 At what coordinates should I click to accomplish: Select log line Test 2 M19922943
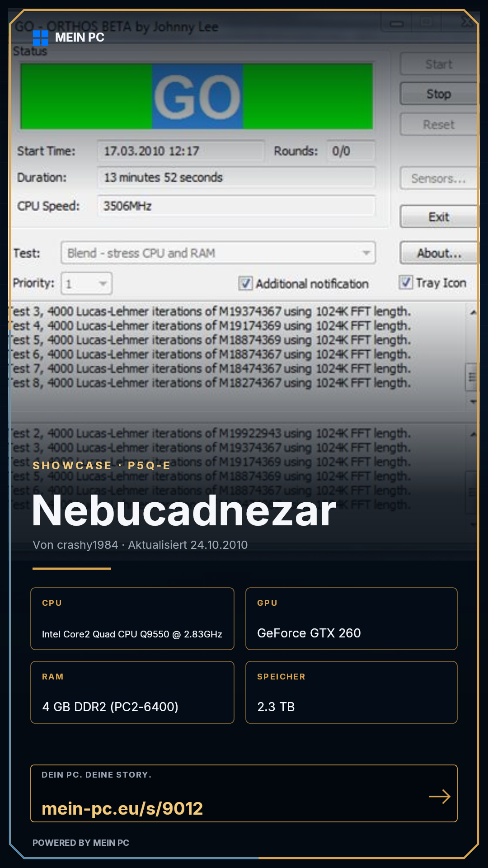(x=210, y=434)
